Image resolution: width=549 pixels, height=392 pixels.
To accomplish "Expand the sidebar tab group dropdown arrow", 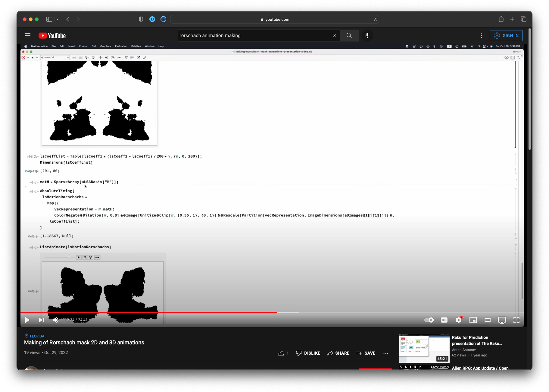I will point(58,19).
